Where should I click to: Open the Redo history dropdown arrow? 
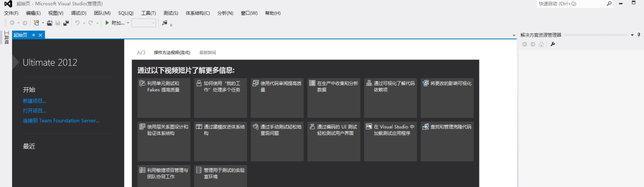97,23
